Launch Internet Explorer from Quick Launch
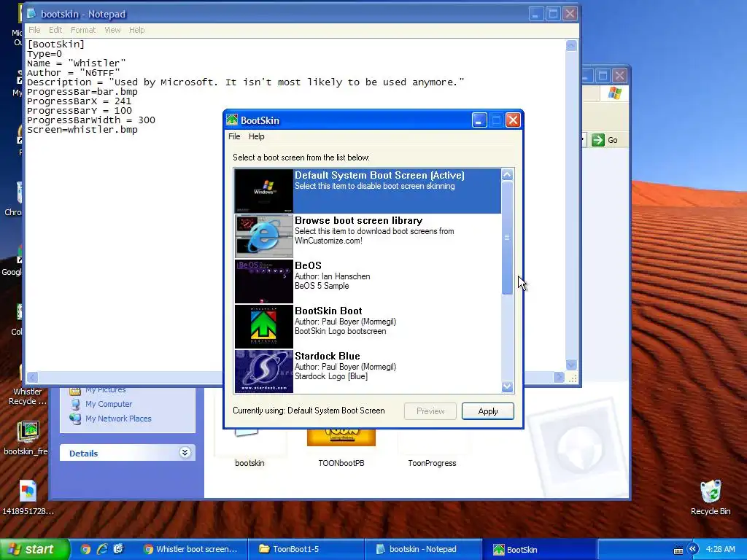This screenshot has width=747, height=560. (102, 549)
